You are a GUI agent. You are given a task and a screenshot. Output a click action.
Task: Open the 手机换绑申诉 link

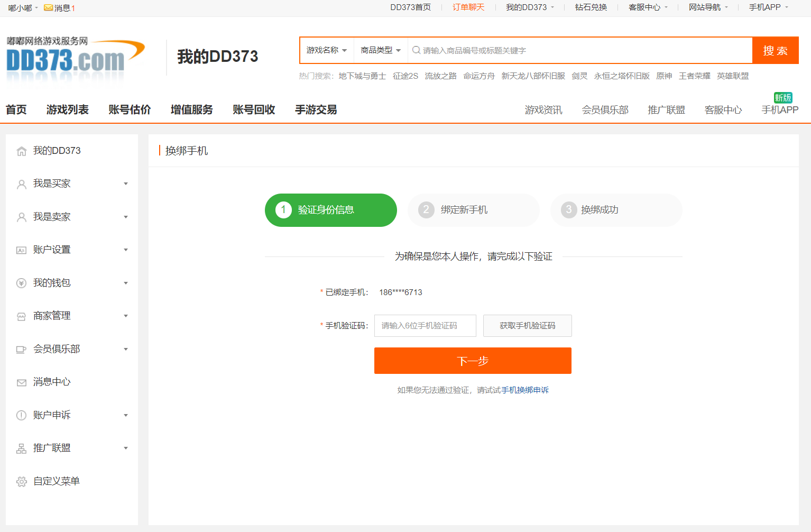(x=525, y=390)
